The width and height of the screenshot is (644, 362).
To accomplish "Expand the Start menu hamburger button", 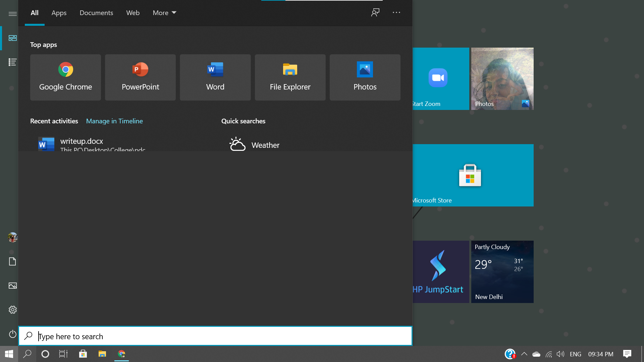I will tap(12, 14).
